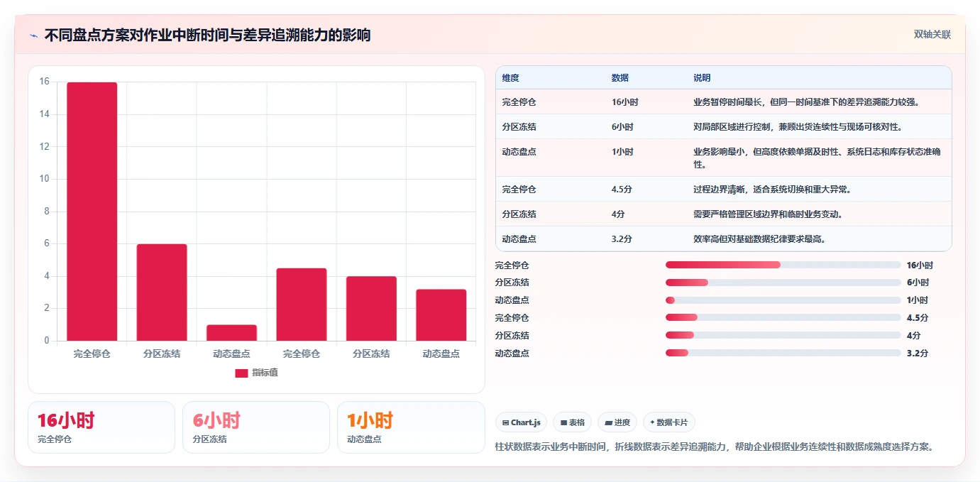Image resolution: width=980 pixels, height=482 pixels.
Task: Click the chart bar valued 6
Action: 162,292
